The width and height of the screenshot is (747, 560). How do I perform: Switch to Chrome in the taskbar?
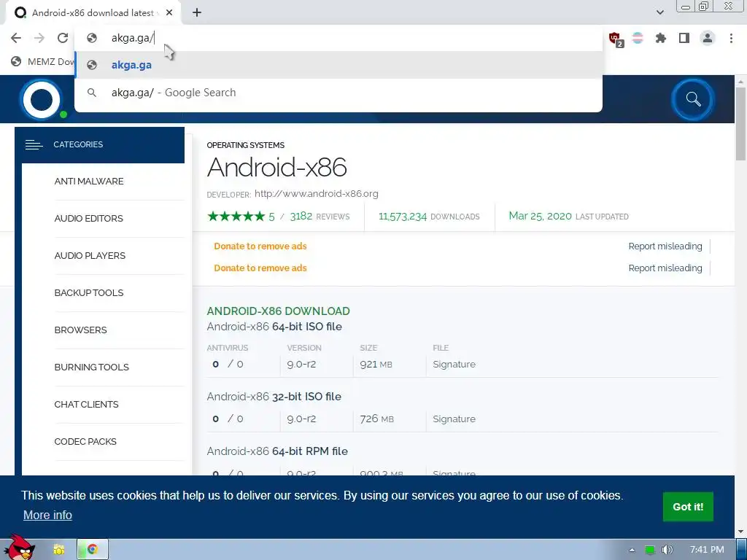pyautogui.click(x=93, y=550)
